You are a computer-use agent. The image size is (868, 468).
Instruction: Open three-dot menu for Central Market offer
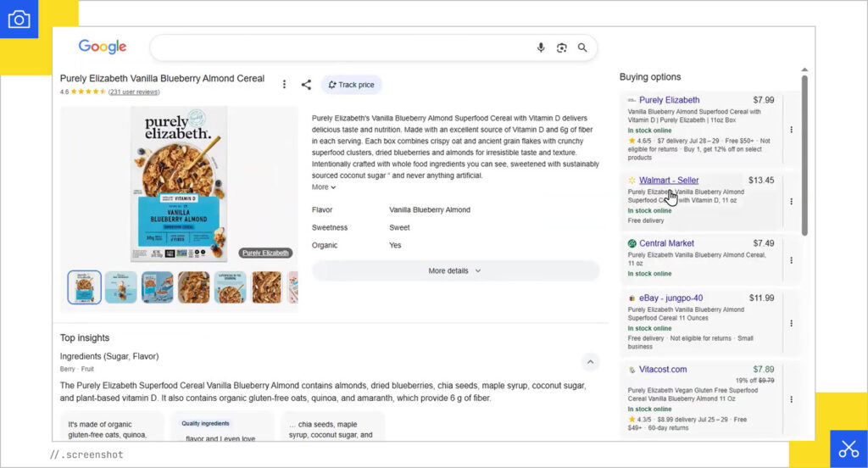(x=791, y=260)
